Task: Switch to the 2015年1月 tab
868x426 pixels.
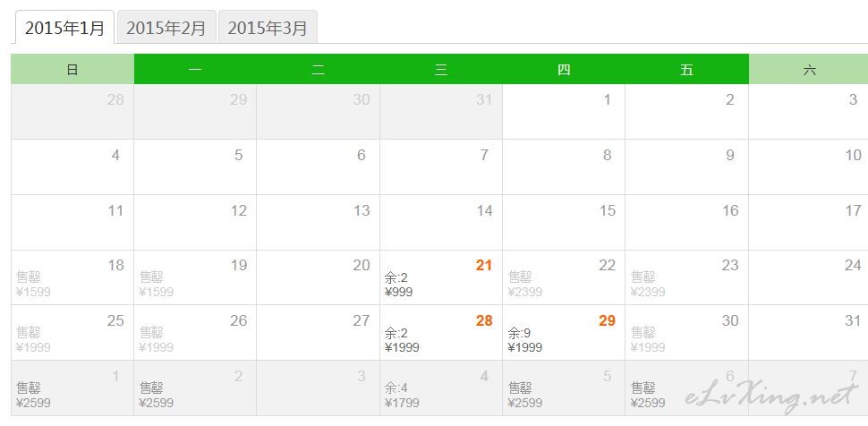Action: (x=64, y=28)
